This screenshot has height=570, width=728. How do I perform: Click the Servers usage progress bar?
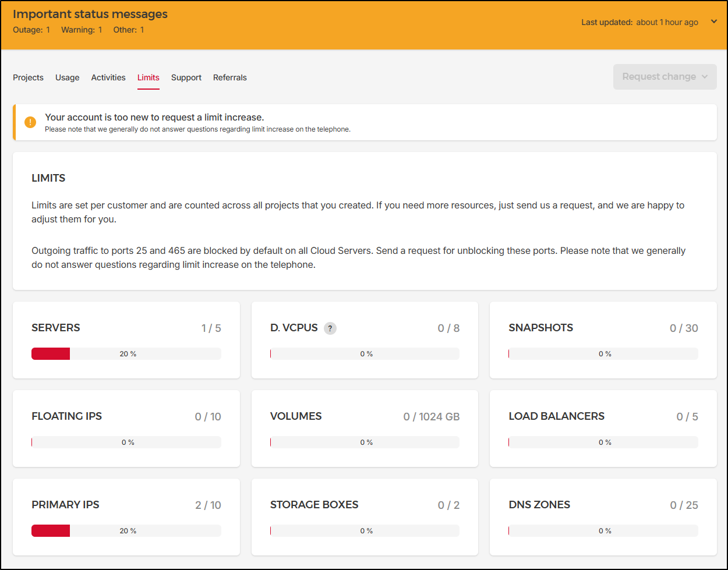[126, 354]
